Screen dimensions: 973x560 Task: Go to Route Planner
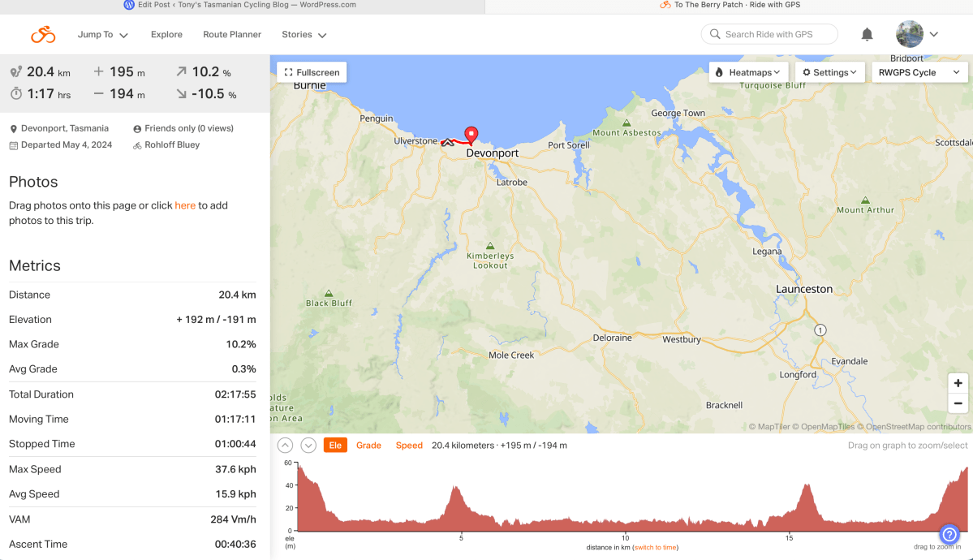point(232,35)
